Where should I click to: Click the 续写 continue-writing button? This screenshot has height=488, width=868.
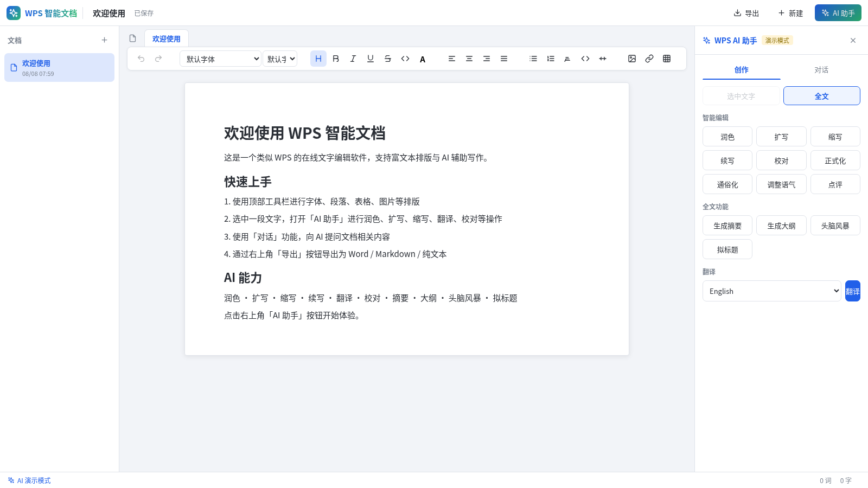point(727,160)
